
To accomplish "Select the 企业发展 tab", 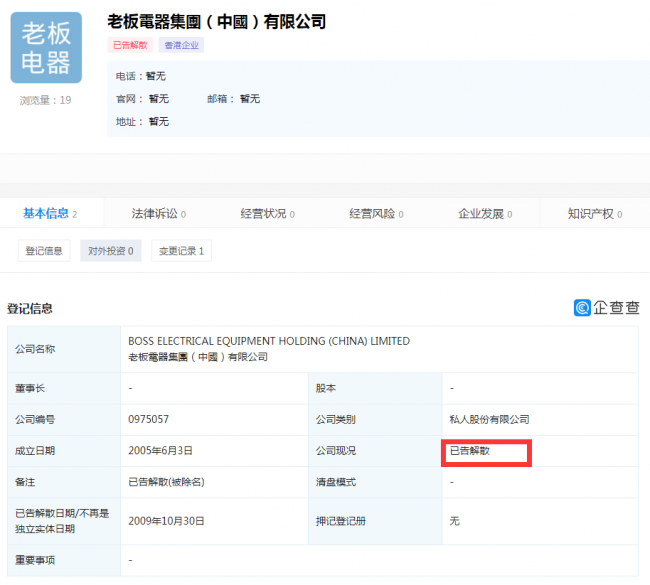I will [x=485, y=214].
